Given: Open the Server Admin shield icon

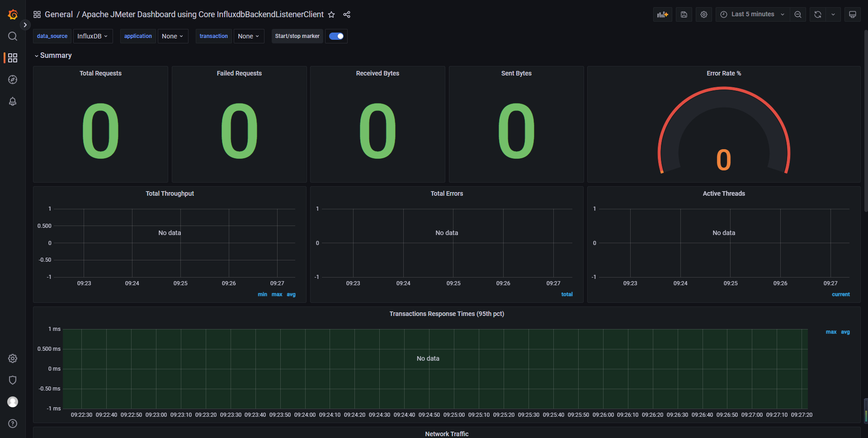Looking at the screenshot, I should pos(13,380).
